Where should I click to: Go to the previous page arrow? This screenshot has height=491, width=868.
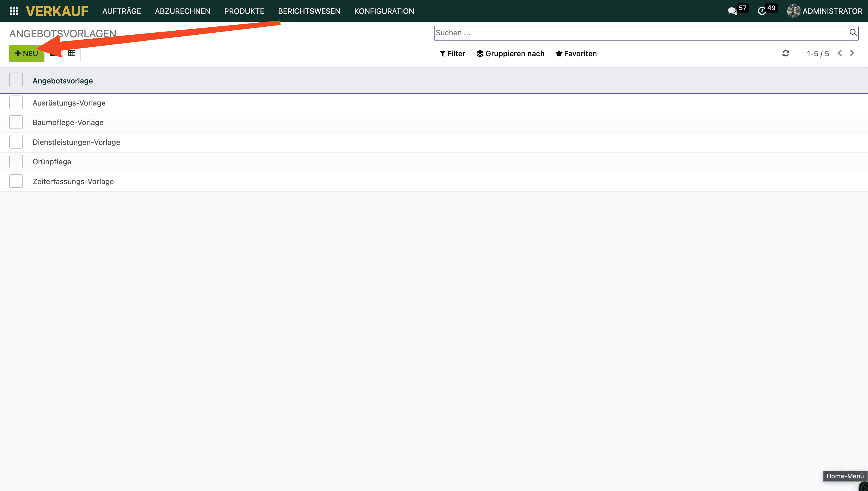coord(840,53)
